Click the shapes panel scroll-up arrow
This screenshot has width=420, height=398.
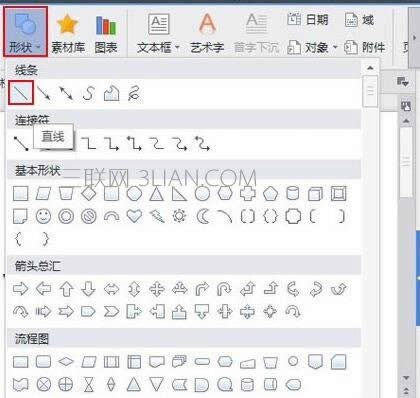[x=370, y=68]
